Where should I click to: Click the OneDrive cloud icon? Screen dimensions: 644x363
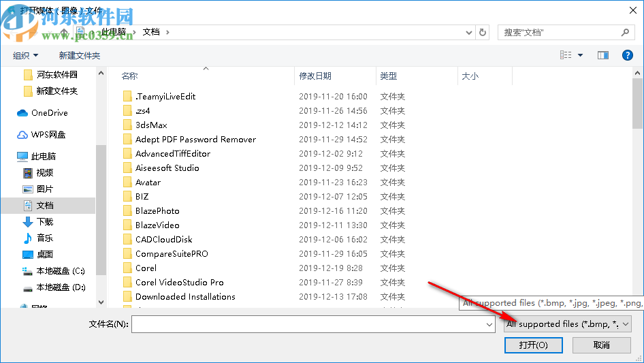click(22, 113)
